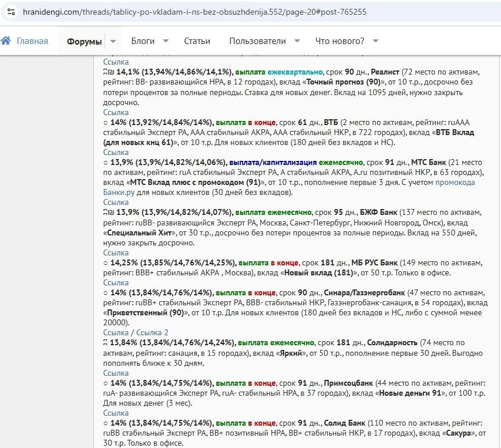Click rate 14,1% (13,94%/14,86%/14,1%)

point(174,72)
